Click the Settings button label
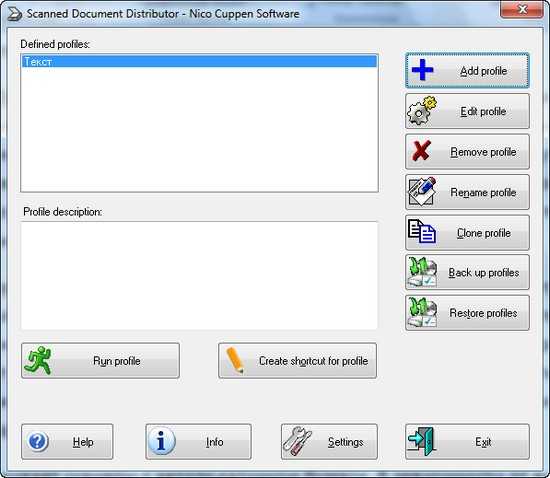The image size is (550, 478). 346,442
